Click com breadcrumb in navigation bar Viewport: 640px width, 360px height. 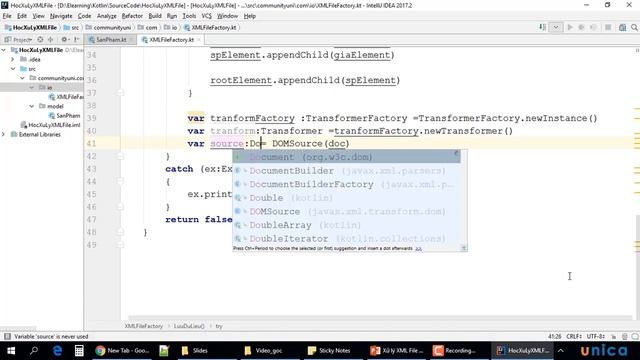147,27
